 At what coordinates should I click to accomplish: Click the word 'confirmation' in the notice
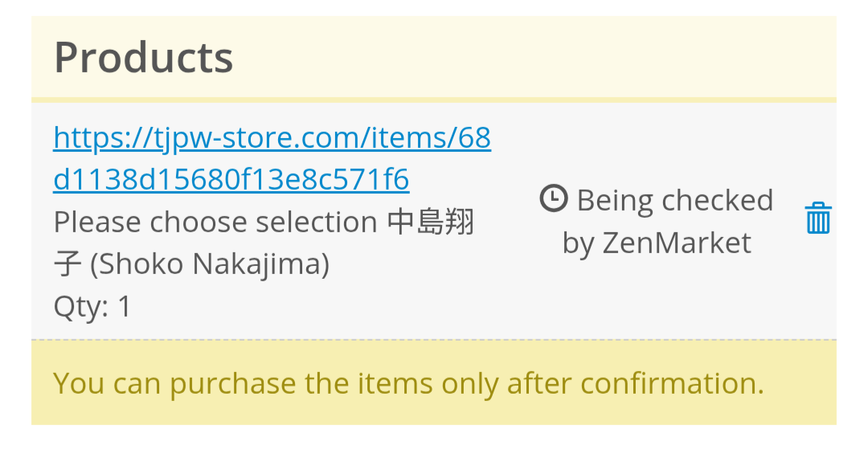pos(672,383)
